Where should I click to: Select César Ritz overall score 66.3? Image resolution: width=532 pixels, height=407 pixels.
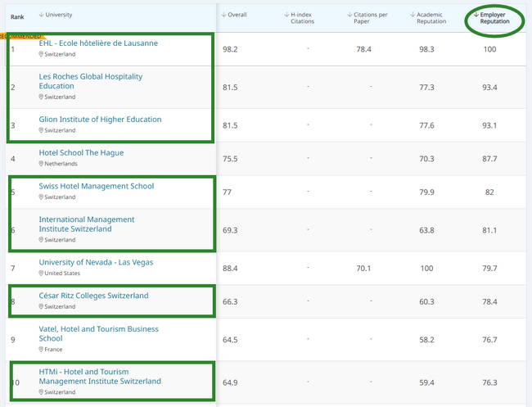click(230, 301)
